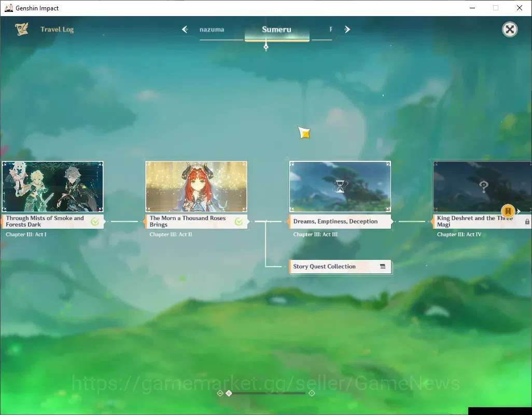
Task: Click the gold bookmark badge on Act IV
Action: coord(508,211)
